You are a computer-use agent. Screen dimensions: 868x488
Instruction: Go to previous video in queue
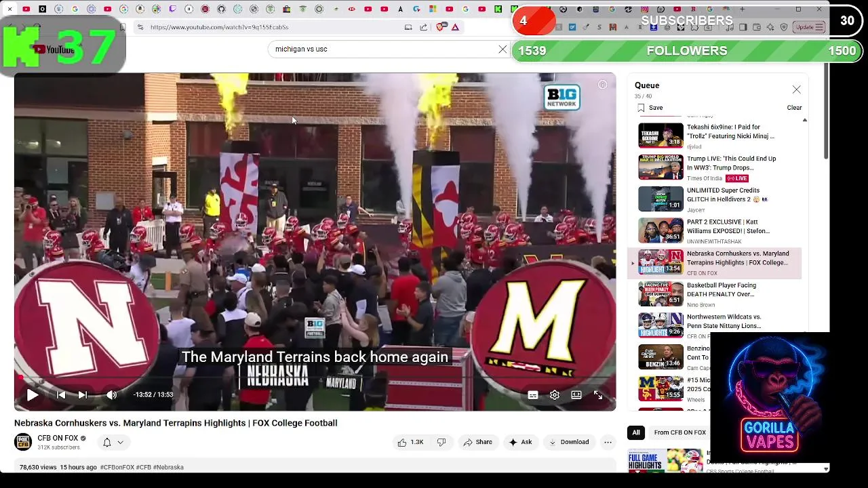[x=61, y=395]
